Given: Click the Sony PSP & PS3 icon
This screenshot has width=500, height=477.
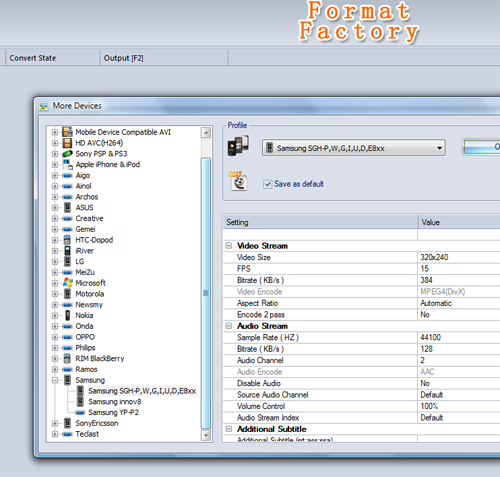Looking at the screenshot, I should point(67,154).
